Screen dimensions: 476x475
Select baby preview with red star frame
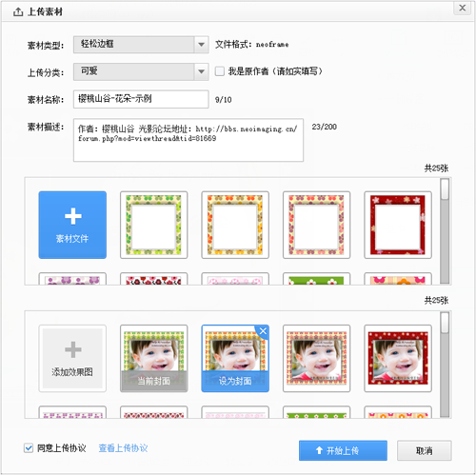tap(398, 358)
